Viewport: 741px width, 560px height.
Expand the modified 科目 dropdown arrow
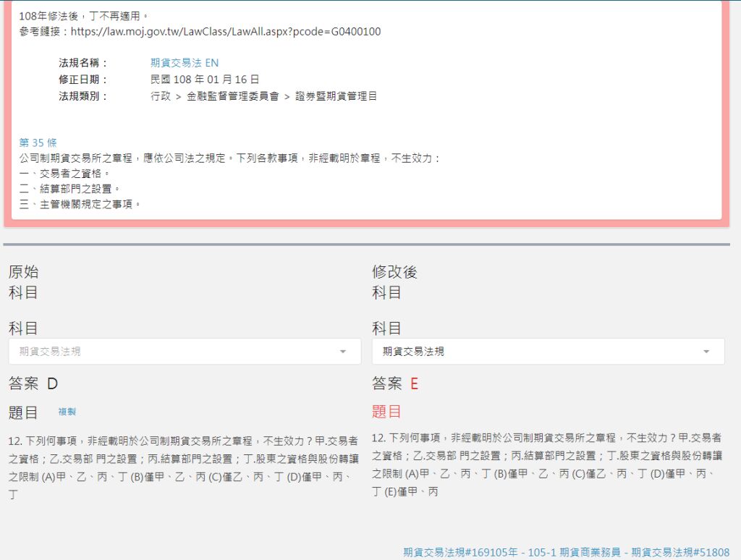pyautogui.click(x=706, y=352)
